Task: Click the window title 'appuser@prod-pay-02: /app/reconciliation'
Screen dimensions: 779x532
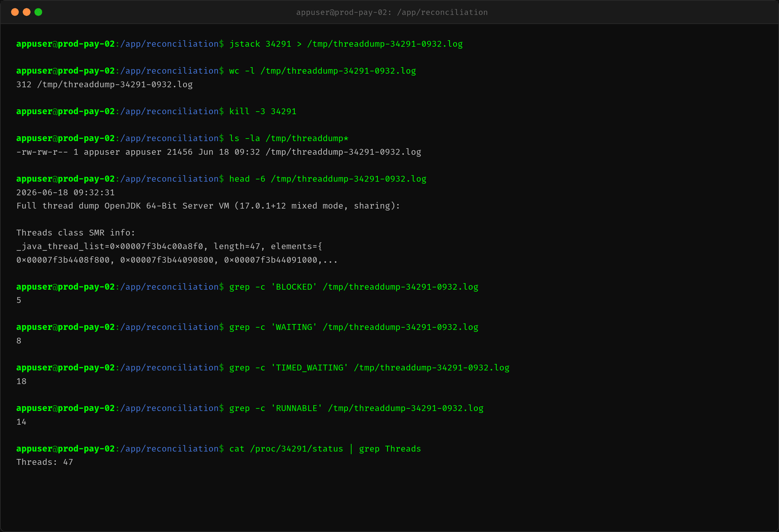Action: coord(392,12)
